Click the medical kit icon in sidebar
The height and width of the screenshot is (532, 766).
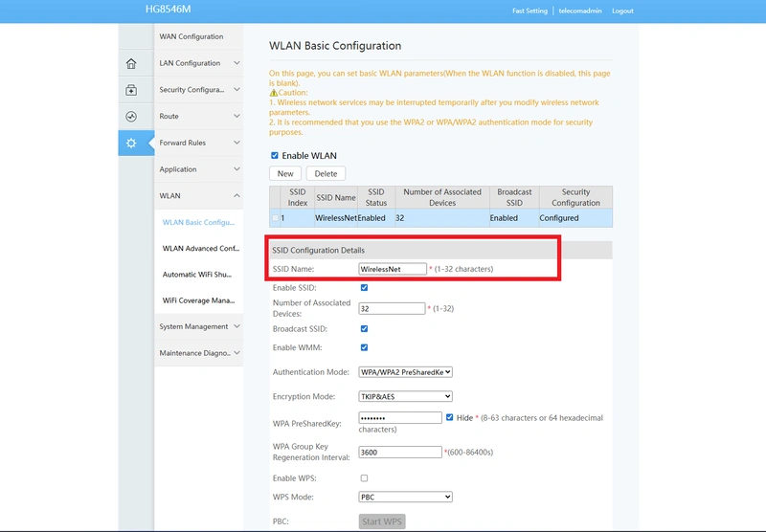pos(131,90)
